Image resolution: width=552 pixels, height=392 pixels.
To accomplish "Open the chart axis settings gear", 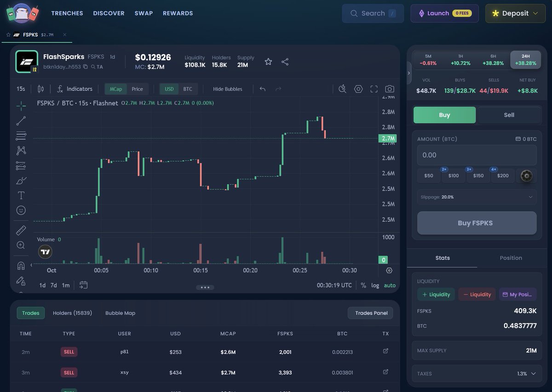I will pyautogui.click(x=389, y=271).
